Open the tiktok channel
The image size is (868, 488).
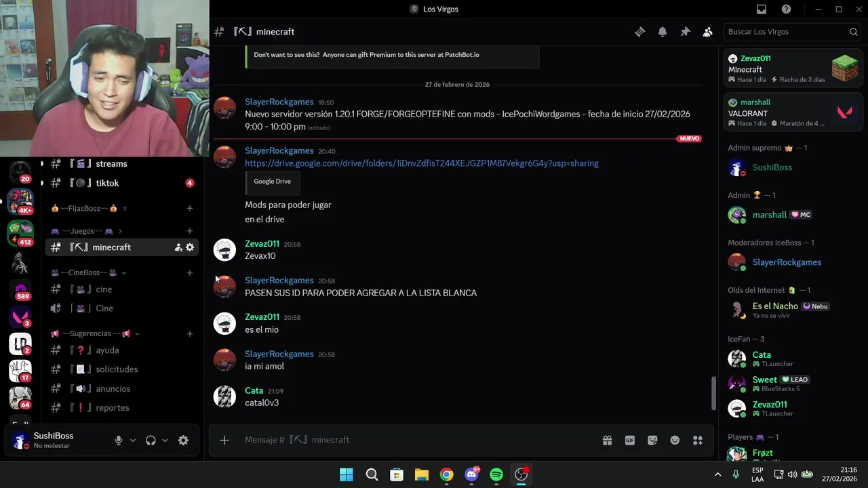tap(121, 183)
